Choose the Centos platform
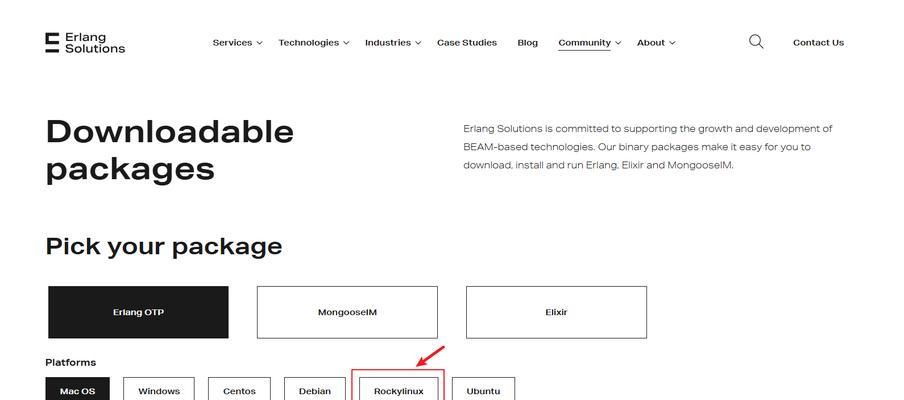The height and width of the screenshot is (400, 904). pos(239,389)
